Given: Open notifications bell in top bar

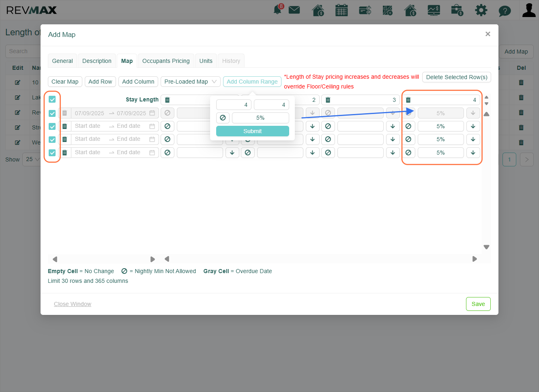Looking at the screenshot, I should tap(278, 9).
